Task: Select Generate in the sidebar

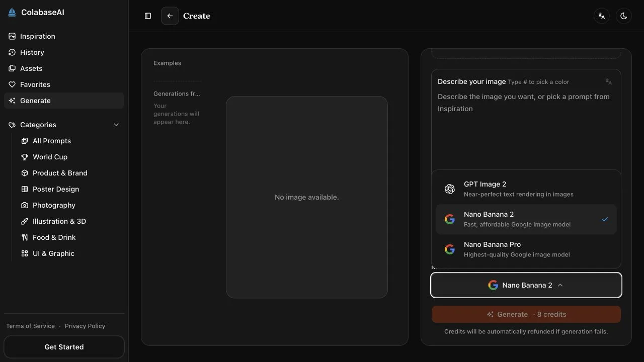Action: pyautogui.click(x=64, y=101)
